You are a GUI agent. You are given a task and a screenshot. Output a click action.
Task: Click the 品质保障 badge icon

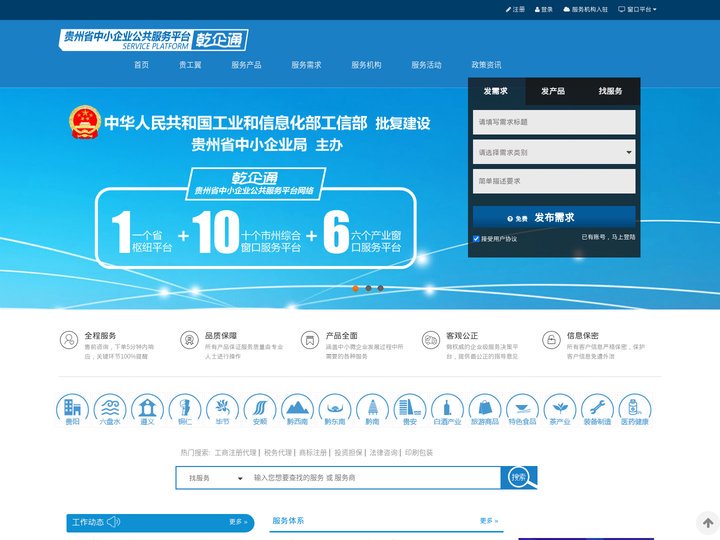pos(189,340)
